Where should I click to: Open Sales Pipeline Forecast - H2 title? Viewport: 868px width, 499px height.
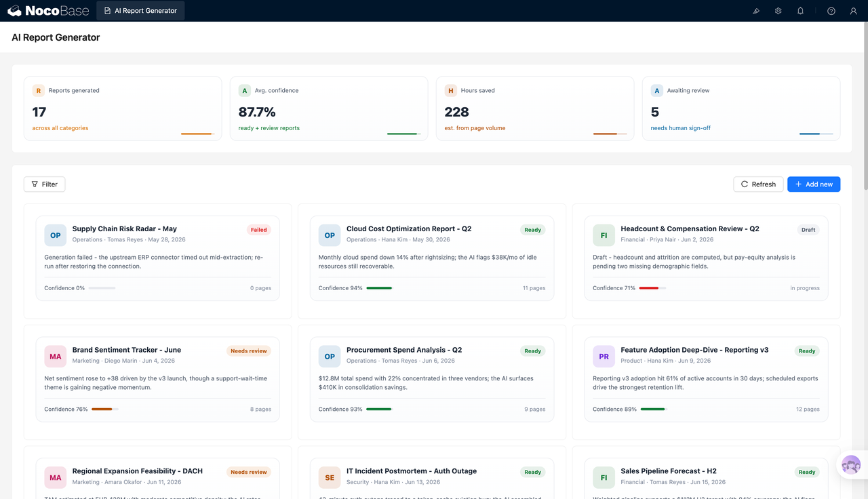tap(669, 471)
